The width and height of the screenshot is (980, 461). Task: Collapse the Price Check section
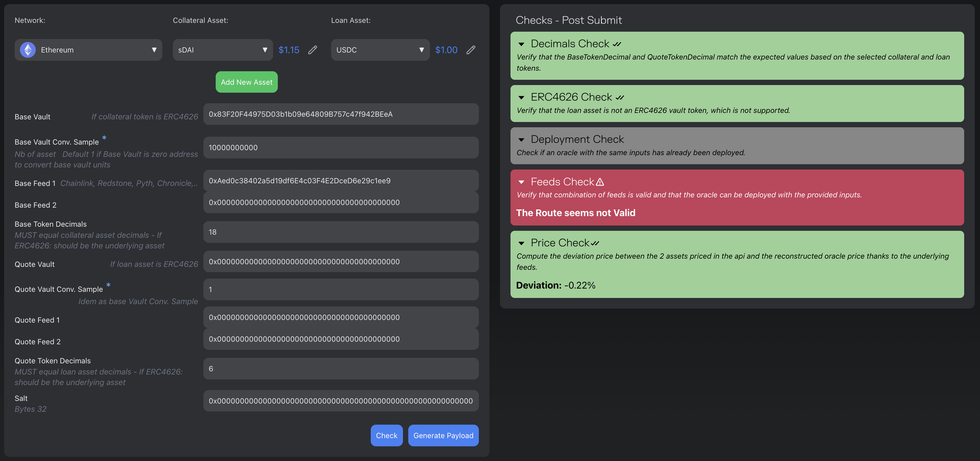521,243
